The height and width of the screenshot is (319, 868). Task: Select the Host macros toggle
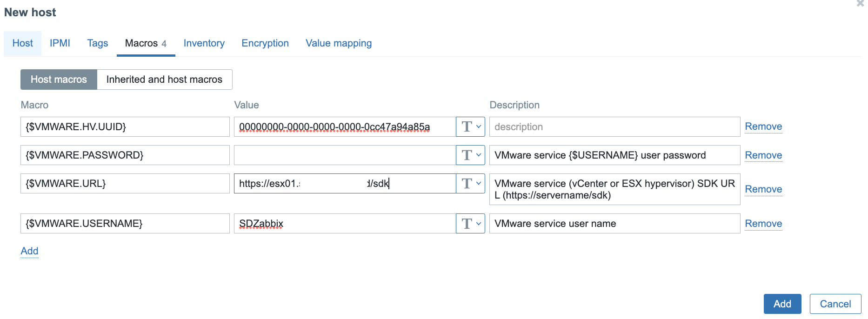(59, 80)
